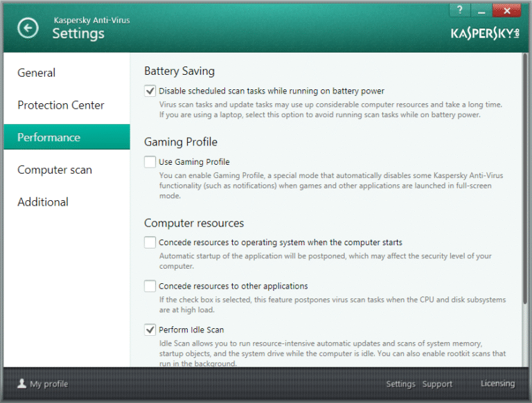Image resolution: width=532 pixels, height=403 pixels.
Task: Select Protection Center in sidebar
Action: [61, 105]
